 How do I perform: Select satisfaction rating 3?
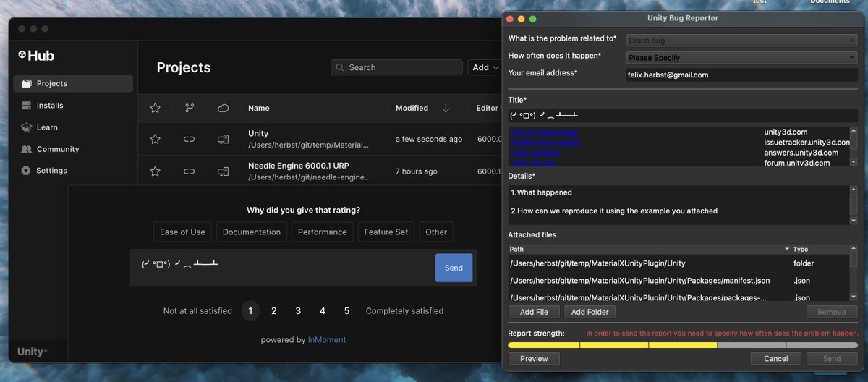coord(298,311)
